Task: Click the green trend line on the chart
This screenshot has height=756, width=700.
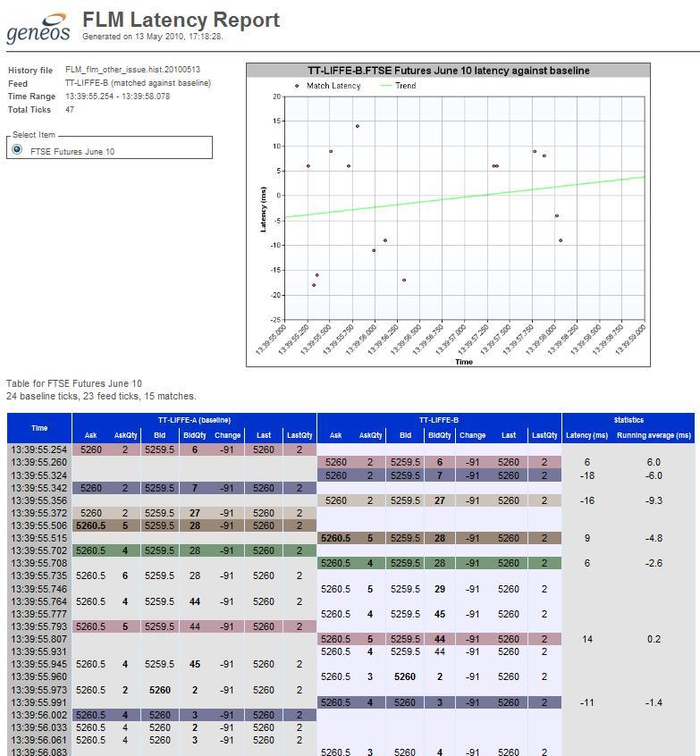Action: tap(465, 197)
